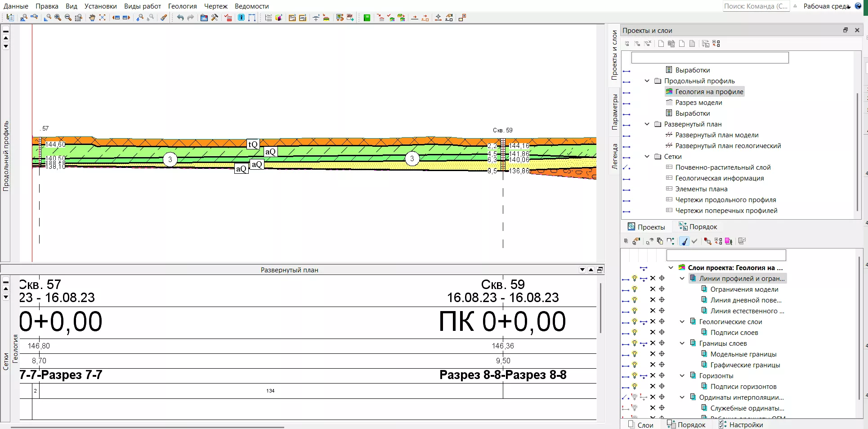Switch to the Порядок tab beside Проекты
Viewport: 868px width, 429px height.
[698, 227]
